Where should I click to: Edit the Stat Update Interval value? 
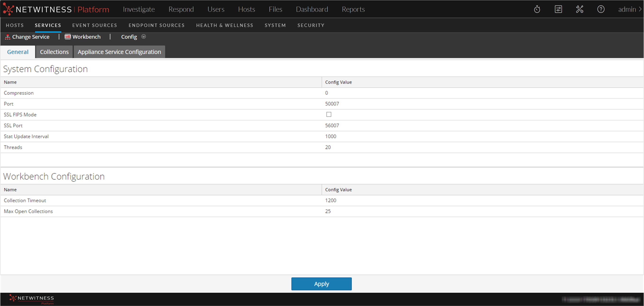(x=331, y=136)
